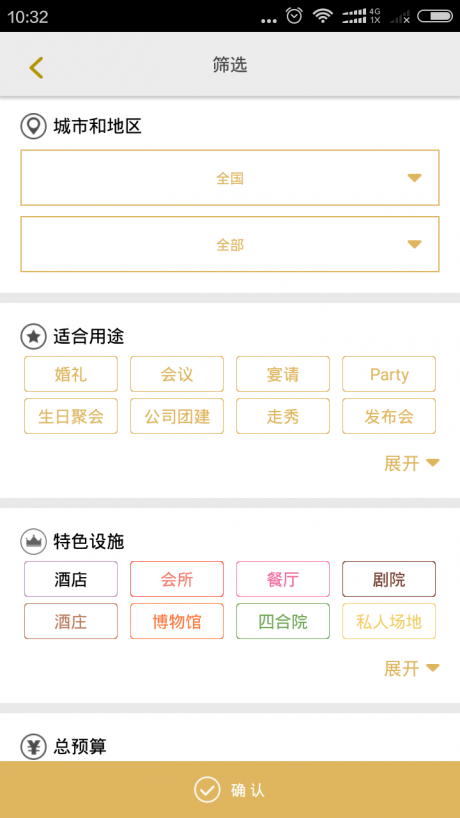
Task: Tap the star icon beside 适合用途
Action: pyautogui.click(x=33, y=337)
